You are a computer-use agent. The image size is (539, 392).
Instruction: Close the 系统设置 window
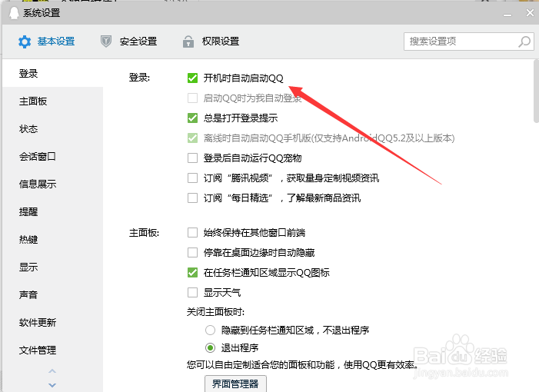coord(530,13)
